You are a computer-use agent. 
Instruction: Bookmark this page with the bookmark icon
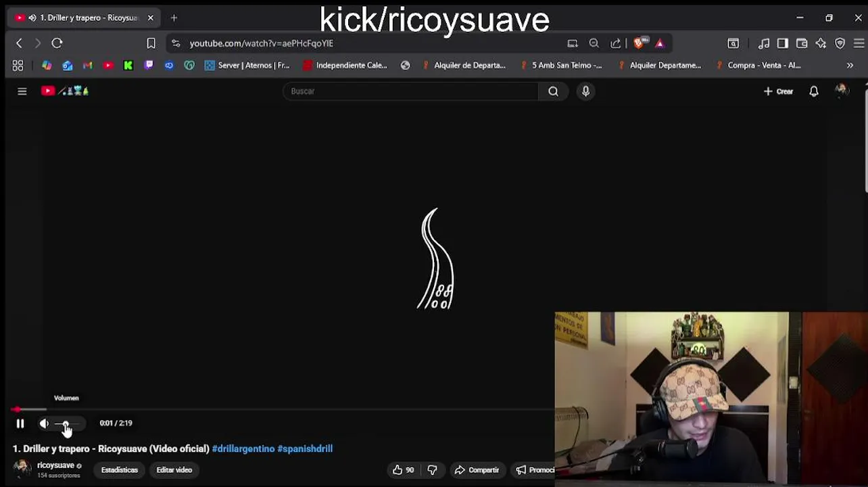pos(151,43)
